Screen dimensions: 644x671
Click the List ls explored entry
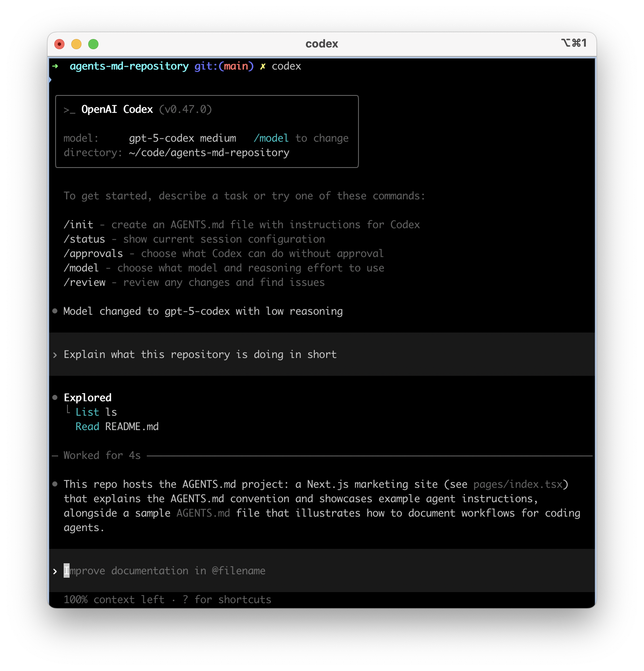(96, 412)
